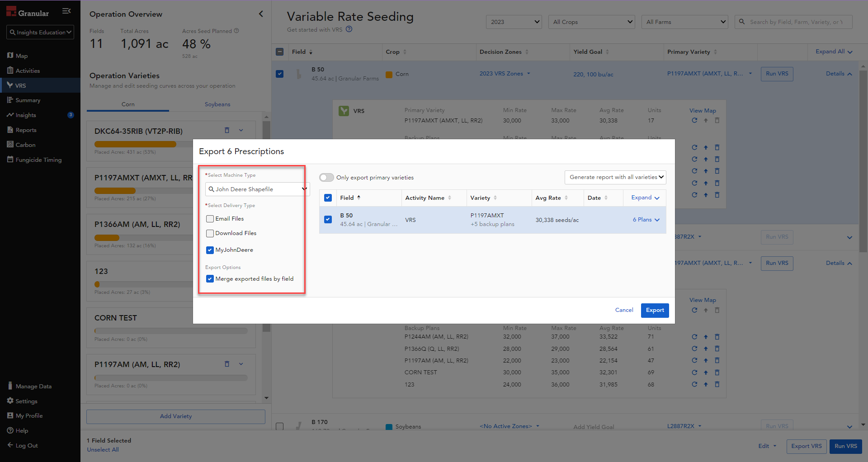Click the delete icon on DKC64-35RIB variety card
The height and width of the screenshot is (462, 868).
[227, 131]
